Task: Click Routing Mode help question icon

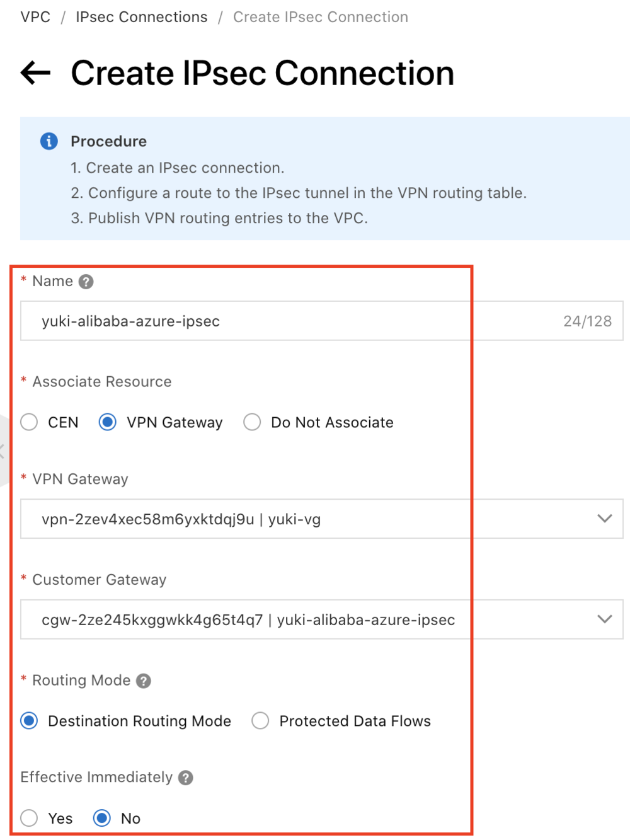Action: click(x=144, y=681)
